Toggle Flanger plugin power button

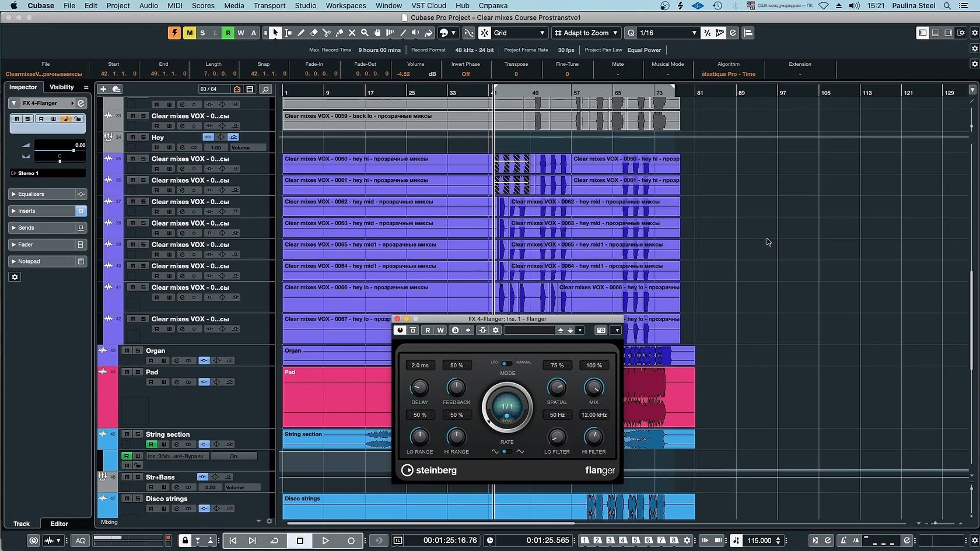tap(400, 330)
